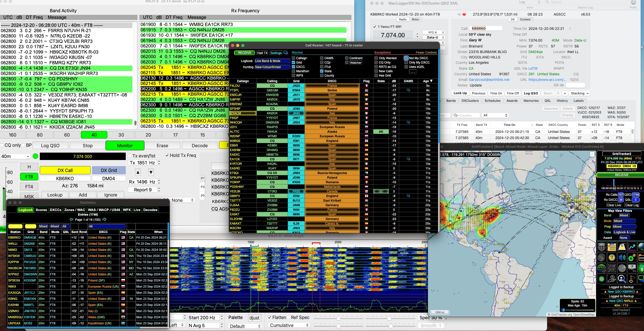Viewport: 644px width, 331px height.
Task: Open the ADIF folder icon in GridTracker
Action: (x=641, y=258)
